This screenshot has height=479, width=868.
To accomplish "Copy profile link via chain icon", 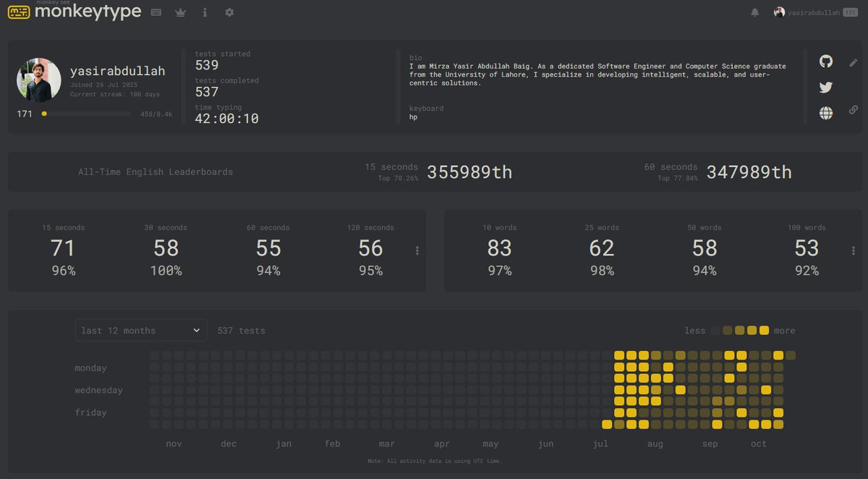I will coord(854,110).
